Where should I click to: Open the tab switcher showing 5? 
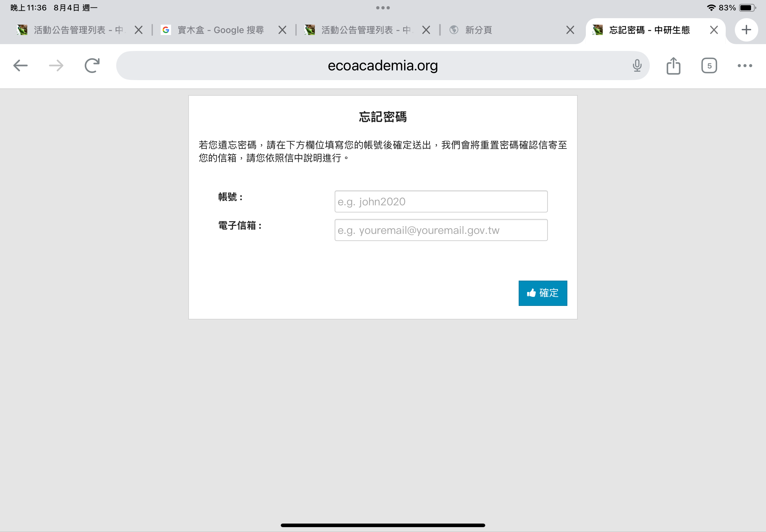coord(709,66)
